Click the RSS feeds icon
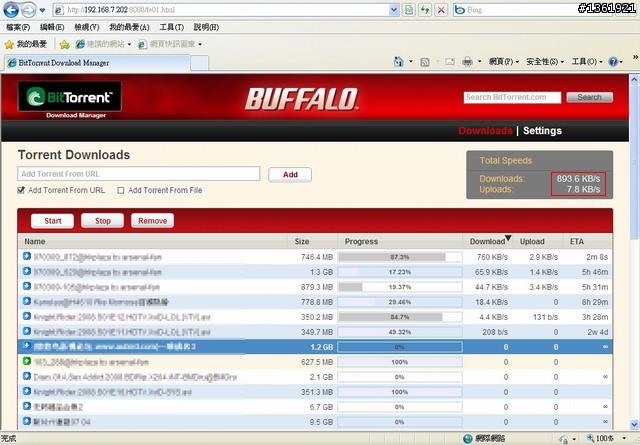This screenshot has height=445, width=640. (x=424, y=62)
